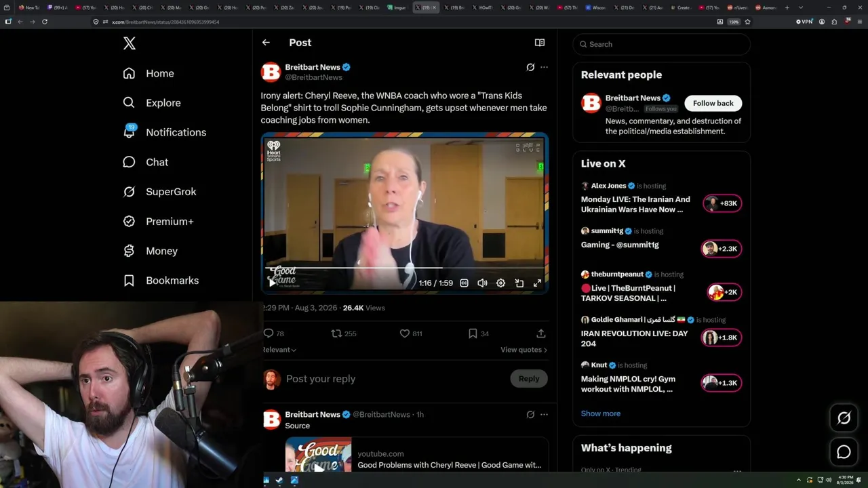Expand the Relevant replies sort dropdown
Screen dimensions: 868x488
(x=279, y=350)
